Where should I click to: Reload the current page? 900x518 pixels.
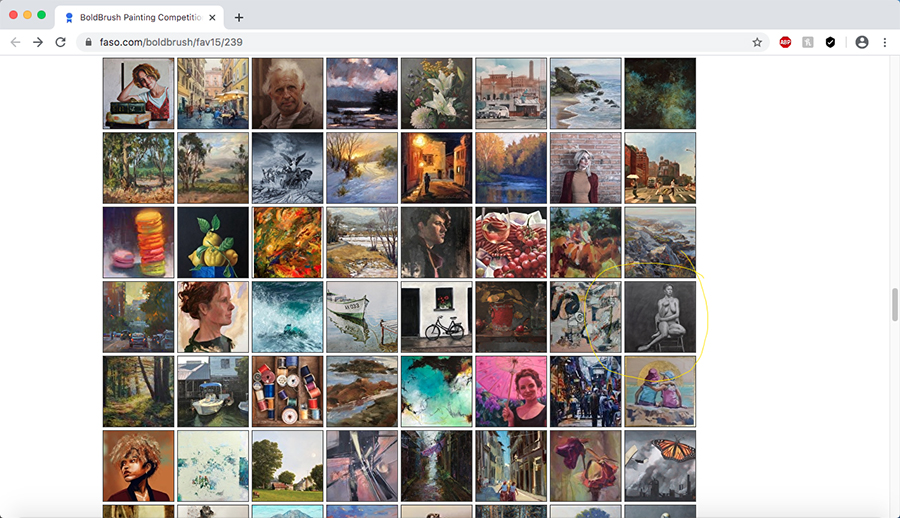pyautogui.click(x=61, y=42)
